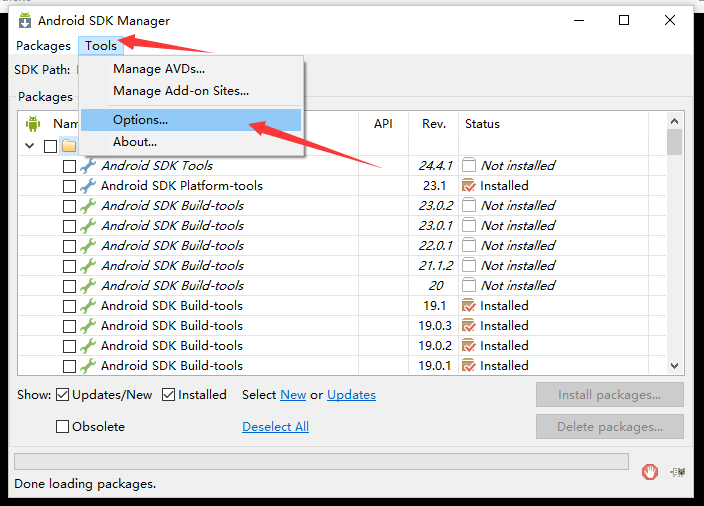Image resolution: width=704 pixels, height=506 pixels.
Task: Click the red stop hand icon
Action: (650, 471)
